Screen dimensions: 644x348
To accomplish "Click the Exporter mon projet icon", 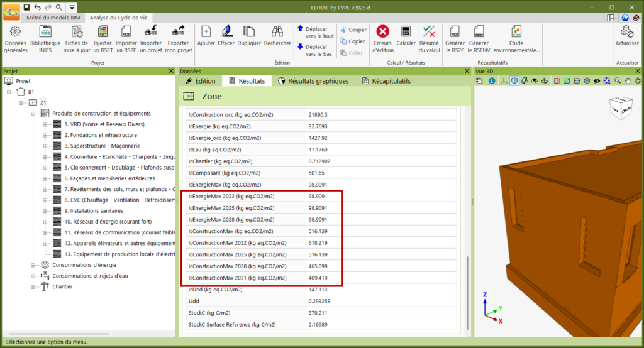I will [x=179, y=31].
